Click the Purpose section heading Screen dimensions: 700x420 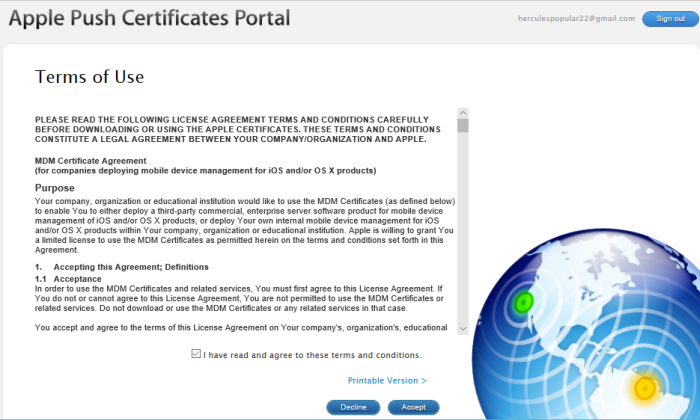point(54,188)
